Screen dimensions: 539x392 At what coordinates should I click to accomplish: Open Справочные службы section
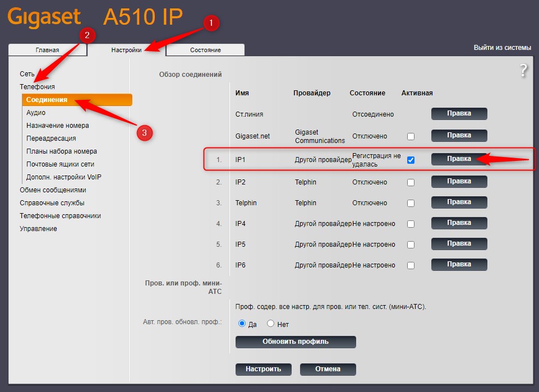point(52,202)
